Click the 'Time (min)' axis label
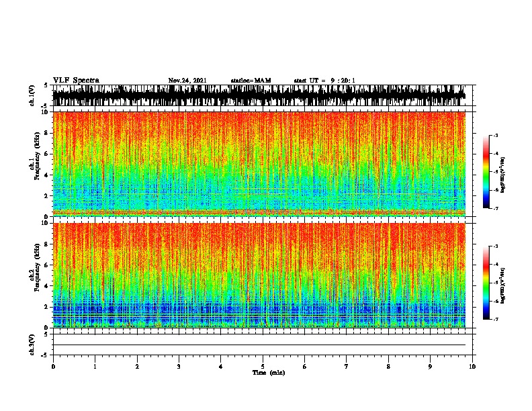532x411 pixels. point(269,373)
